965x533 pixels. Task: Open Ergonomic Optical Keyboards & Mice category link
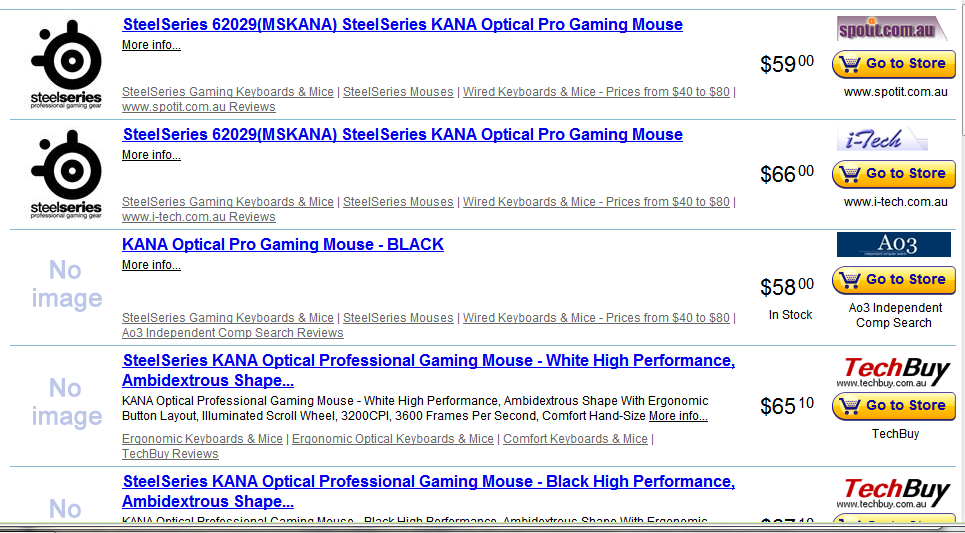tap(393, 439)
